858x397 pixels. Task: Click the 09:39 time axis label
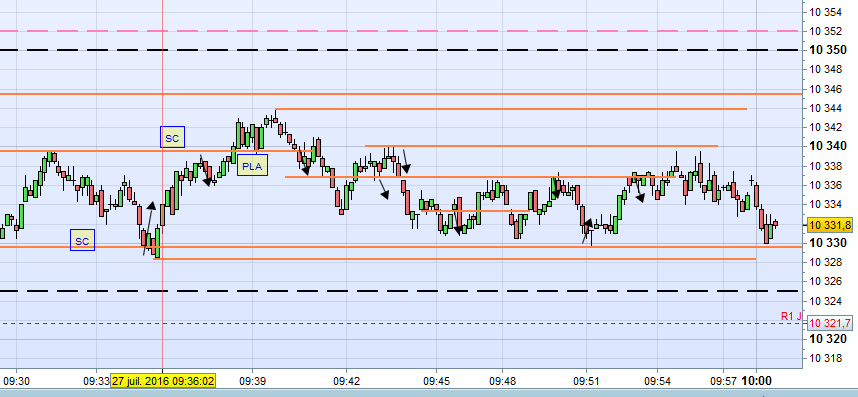point(252,380)
